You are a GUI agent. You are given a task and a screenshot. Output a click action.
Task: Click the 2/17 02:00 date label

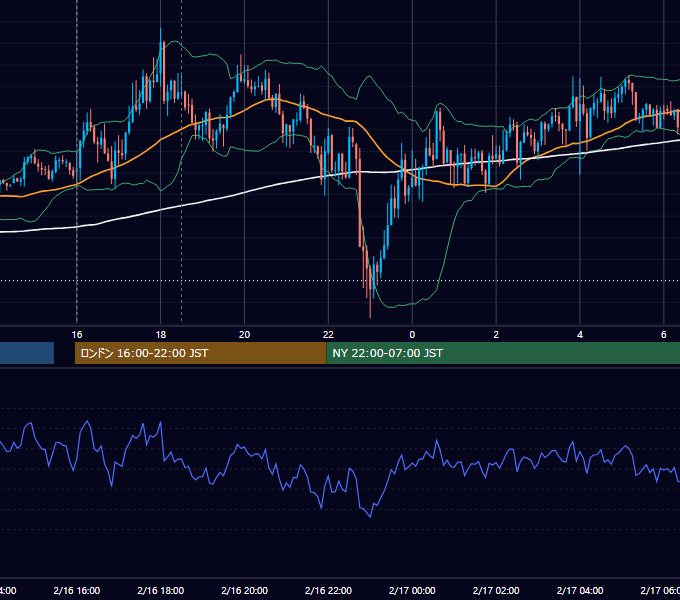pyautogui.click(x=496, y=590)
